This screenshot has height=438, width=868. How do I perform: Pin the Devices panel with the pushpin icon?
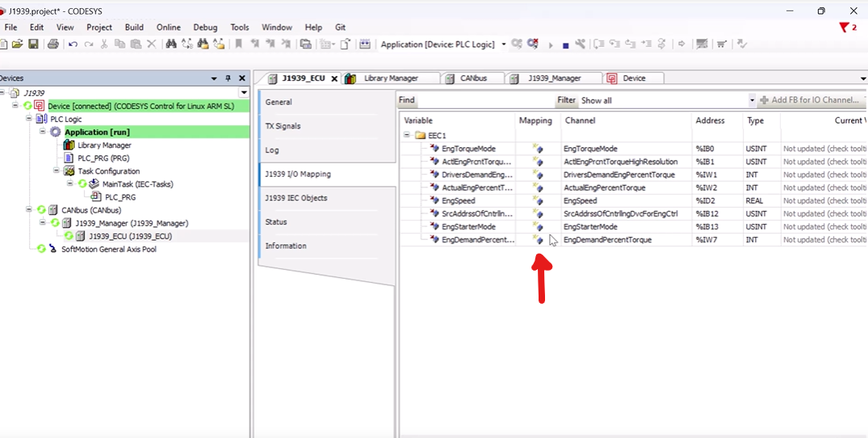(x=228, y=78)
